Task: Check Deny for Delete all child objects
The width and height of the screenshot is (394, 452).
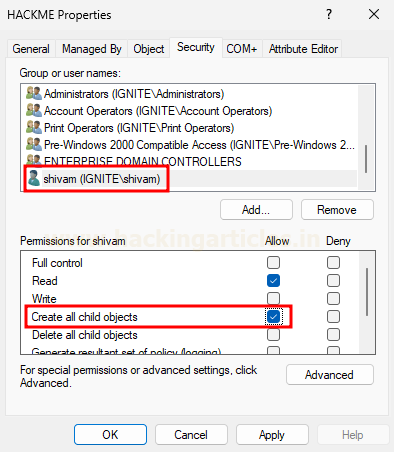Action: pos(333,335)
